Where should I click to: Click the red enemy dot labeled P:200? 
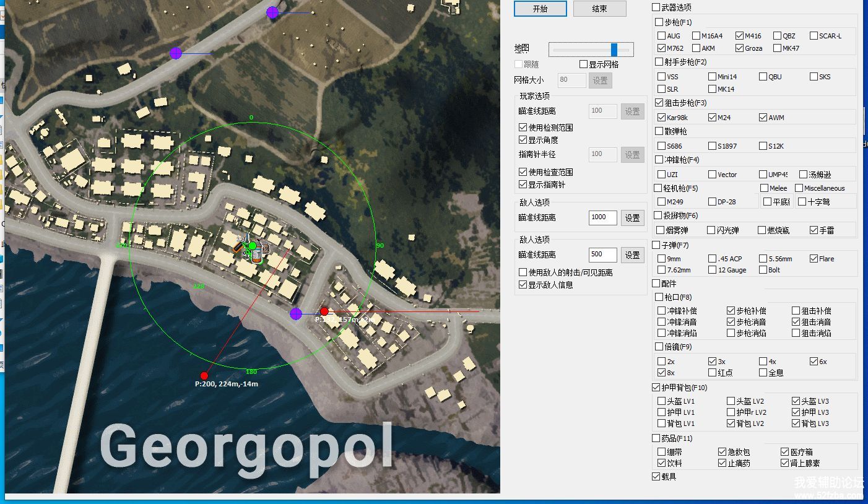coord(204,375)
